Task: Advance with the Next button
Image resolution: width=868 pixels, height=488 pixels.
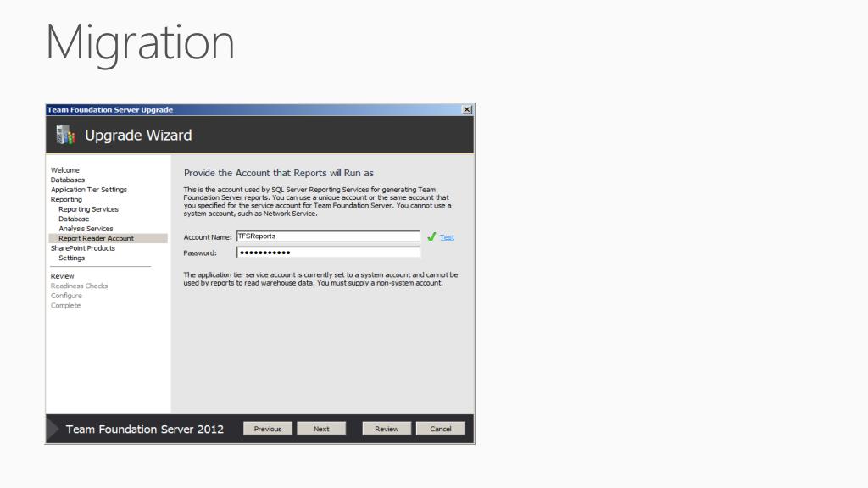Action: [x=321, y=429]
